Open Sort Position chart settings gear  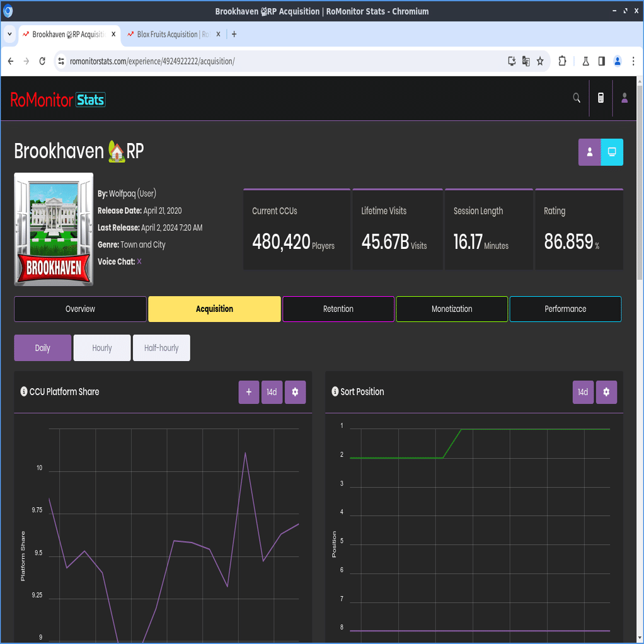(606, 392)
